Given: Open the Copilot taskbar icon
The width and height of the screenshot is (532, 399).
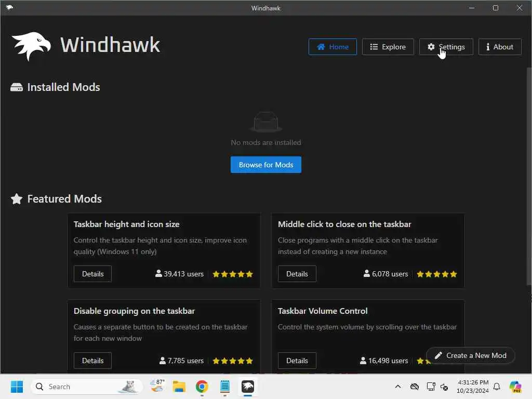Looking at the screenshot, I should (515, 387).
